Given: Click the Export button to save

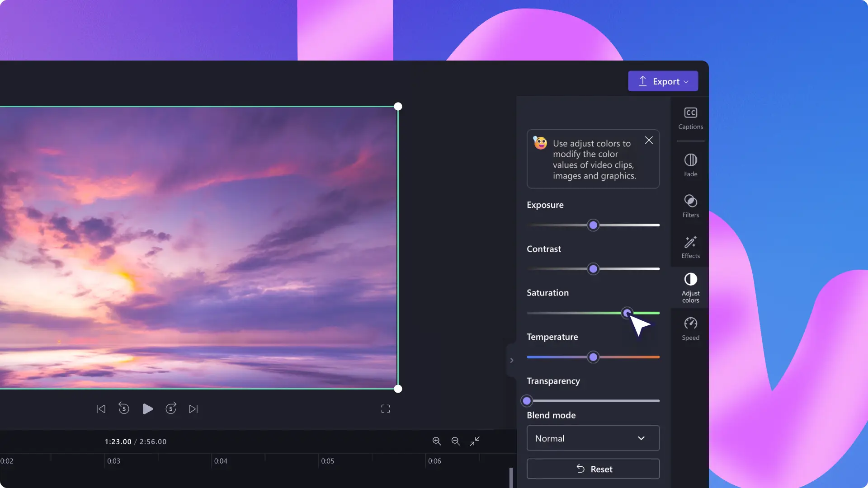Looking at the screenshot, I should pos(663,80).
